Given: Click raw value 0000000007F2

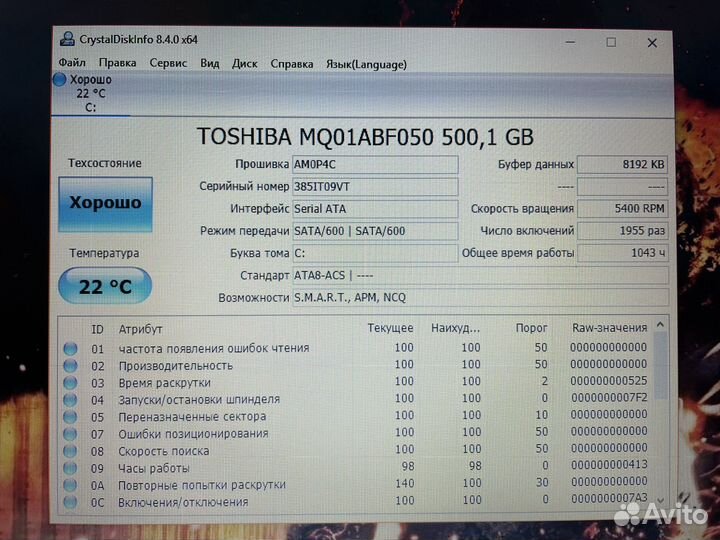Looking at the screenshot, I should (609, 398).
